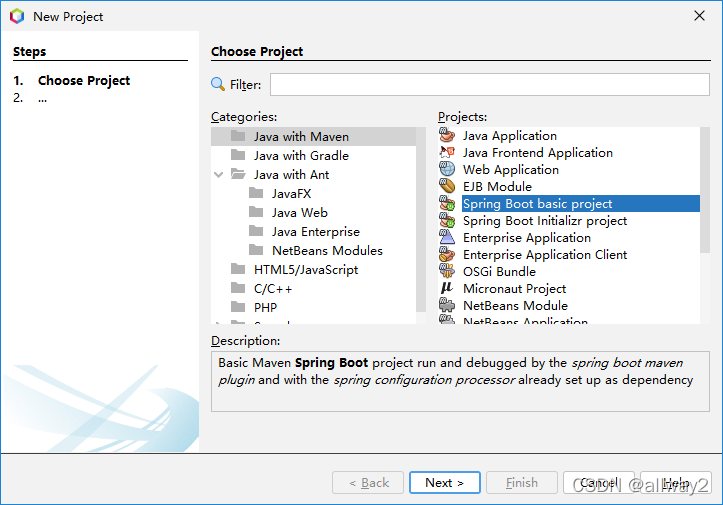Close the New Project dialog
Screen dimensions: 723x505
point(699,16)
